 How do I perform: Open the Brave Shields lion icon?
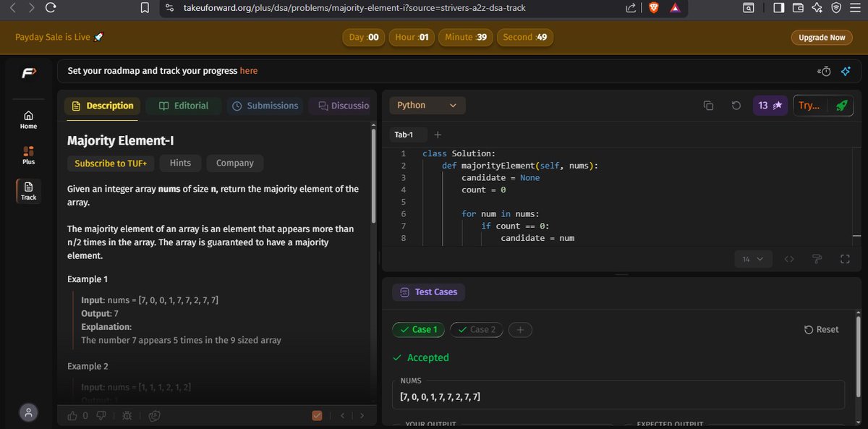653,8
